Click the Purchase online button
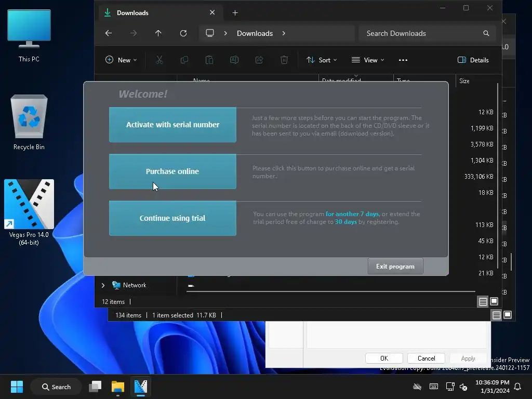532x399 pixels. (x=172, y=171)
